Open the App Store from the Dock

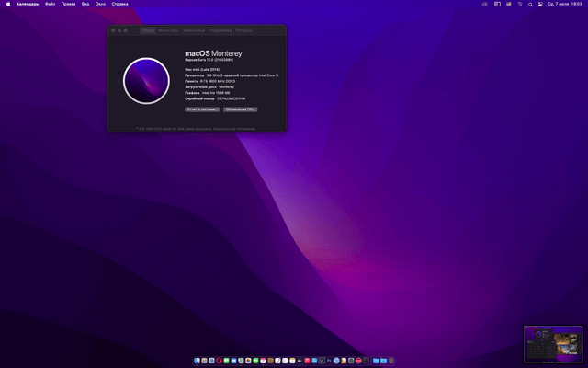pyautogui.click(x=314, y=361)
